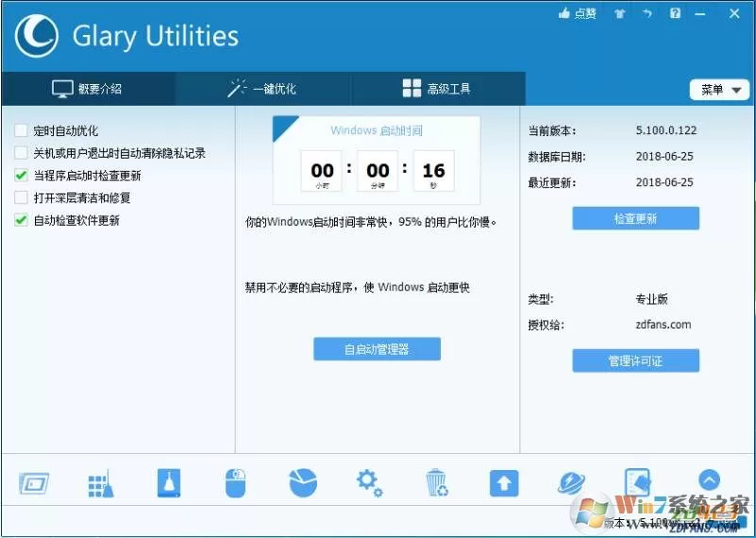Click the 管理许可证 button
This screenshot has height=538, width=756.
pyautogui.click(x=635, y=361)
